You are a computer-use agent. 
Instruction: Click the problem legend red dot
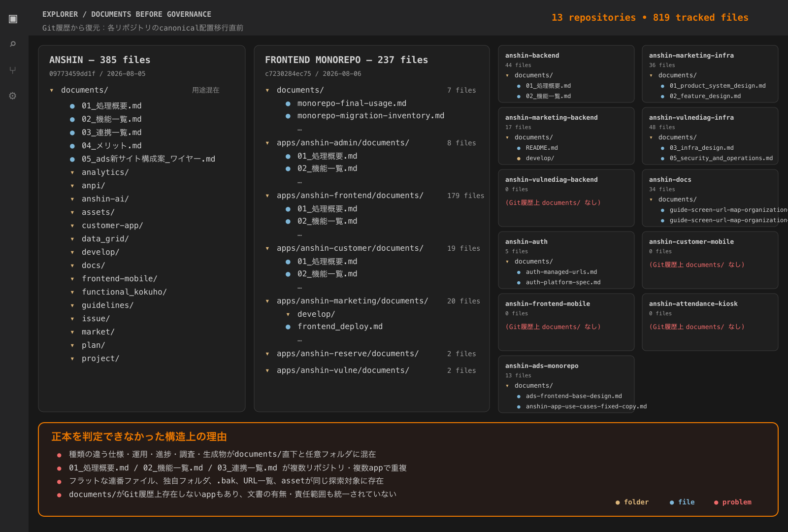[716, 502]
